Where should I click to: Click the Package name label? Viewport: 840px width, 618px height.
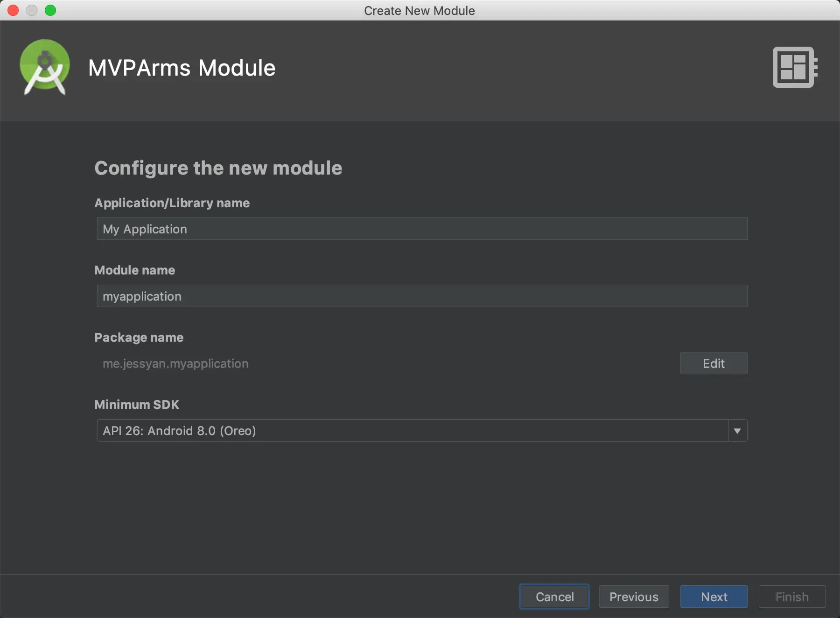coord(139,337)
